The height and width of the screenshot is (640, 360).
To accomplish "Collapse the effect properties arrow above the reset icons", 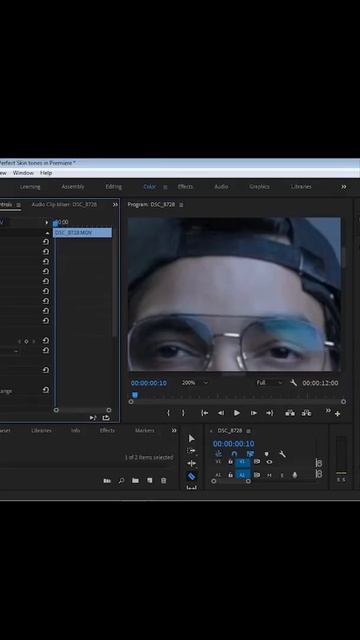I will coord(47,233).
